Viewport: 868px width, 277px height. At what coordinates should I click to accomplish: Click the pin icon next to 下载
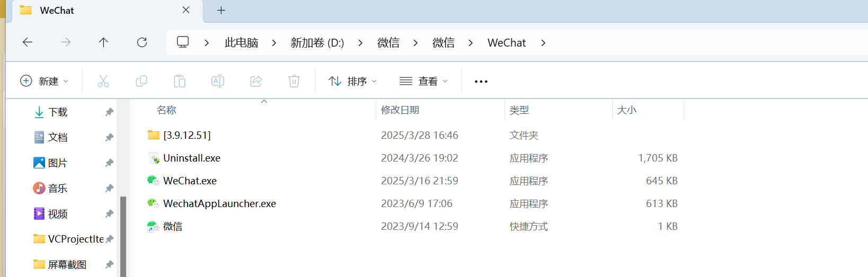pos(109,112)
